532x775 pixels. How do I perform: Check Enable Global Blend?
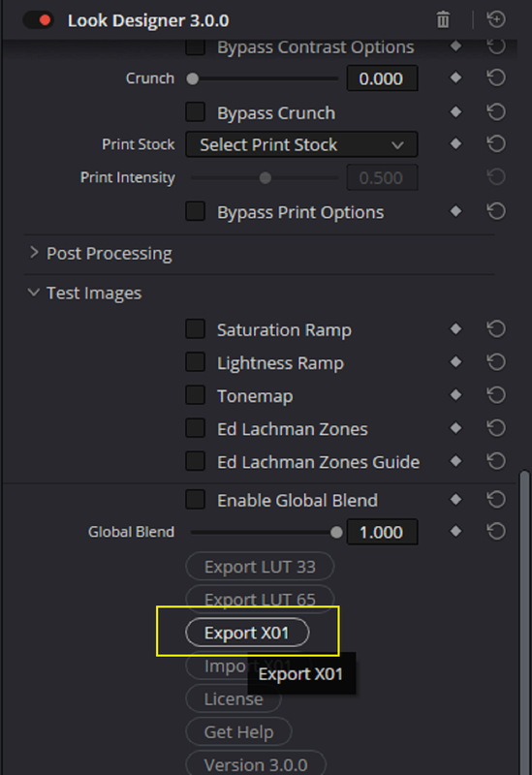(x=196, y=500)
